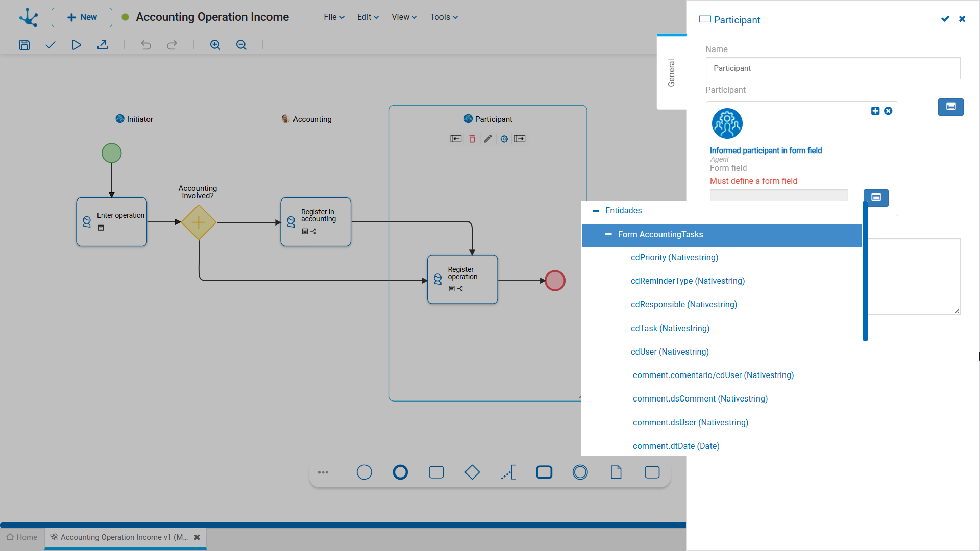Open the Edit menu
The image size is (980, 551).
368,17
